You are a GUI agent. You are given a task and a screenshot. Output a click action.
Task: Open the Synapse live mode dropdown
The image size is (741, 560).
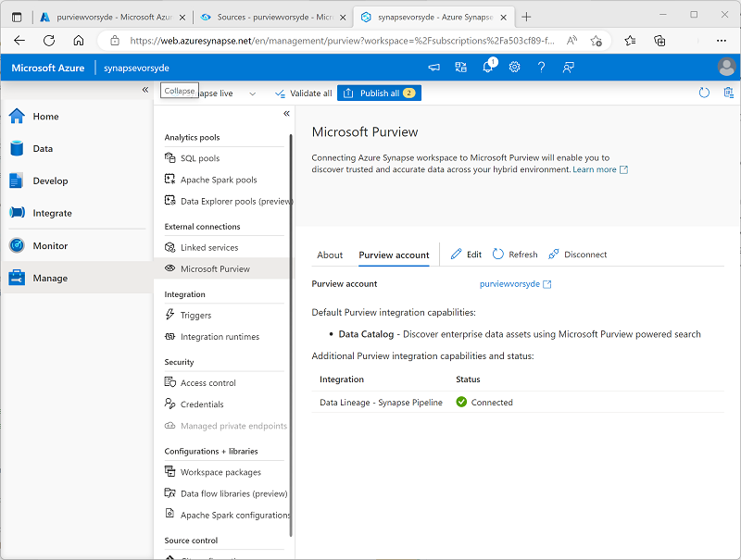tap(252, 93)
